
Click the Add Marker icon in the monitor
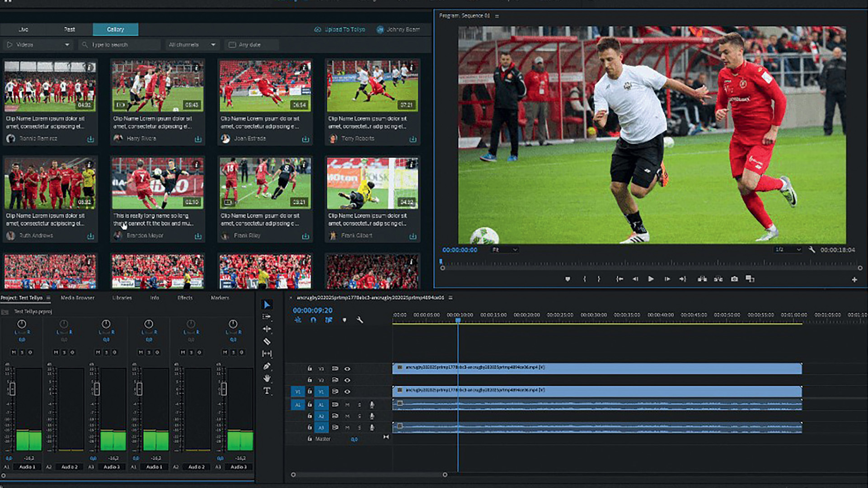point(568,279)
